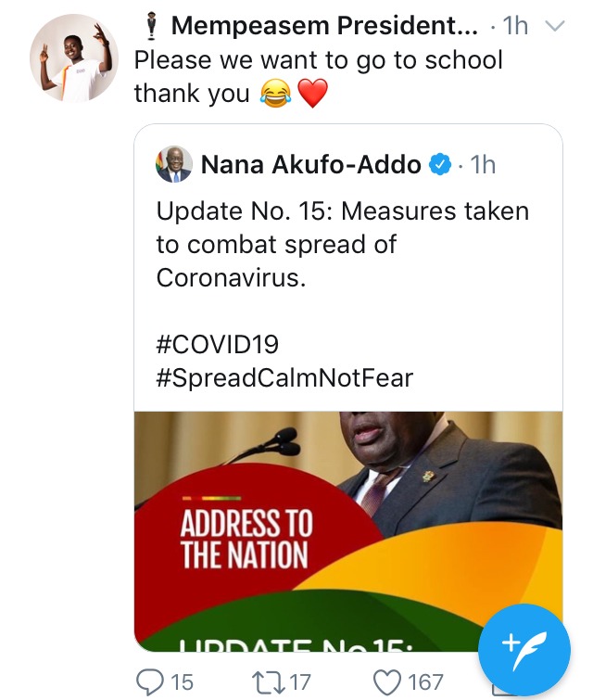Tap Nana Akufo-Addo's small avatar
Screen dimensions: 593x700
click(x=174, y=166)
